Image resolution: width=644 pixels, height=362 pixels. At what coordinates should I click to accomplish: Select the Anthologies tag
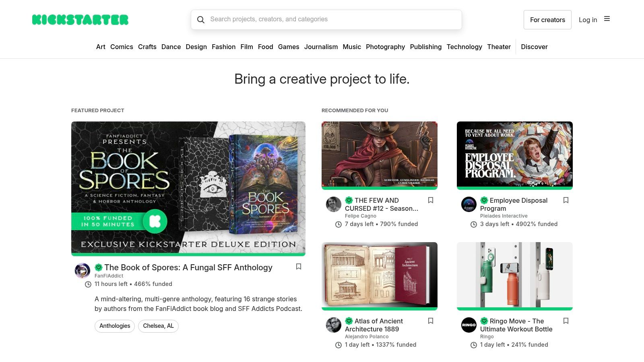point(114,326)
